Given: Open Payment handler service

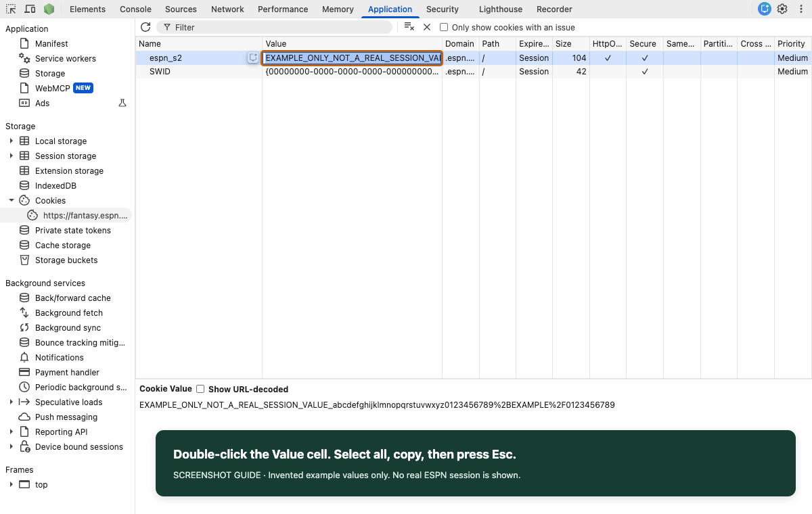Looking at the screenshot, I should pos(67,372).
